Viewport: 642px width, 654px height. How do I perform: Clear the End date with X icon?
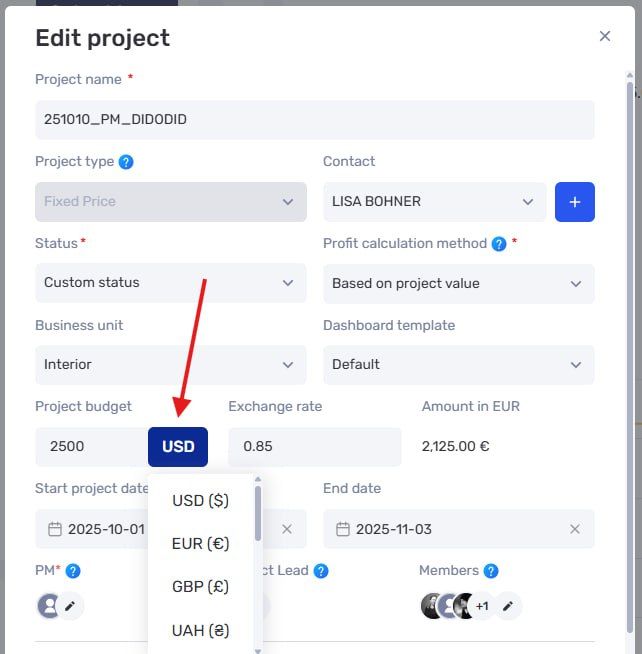[x=575, y=529]
